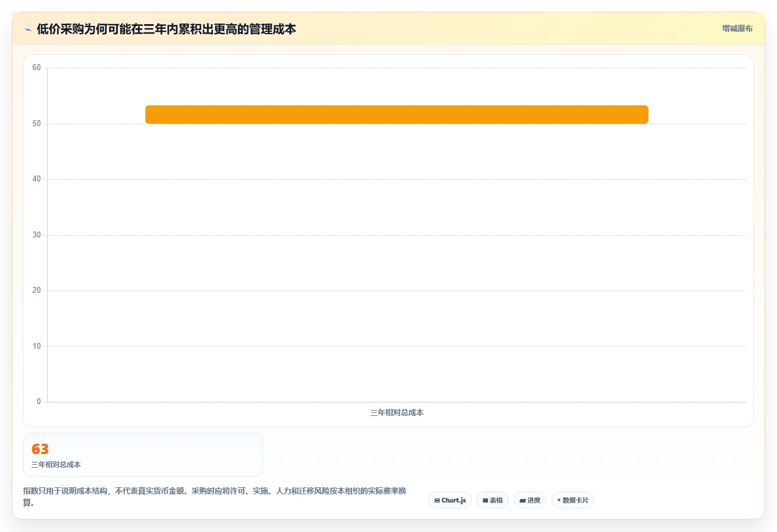Click the y-axis tick label 10
The width and height of the screenshot is (777, 532).
(37, 346)
